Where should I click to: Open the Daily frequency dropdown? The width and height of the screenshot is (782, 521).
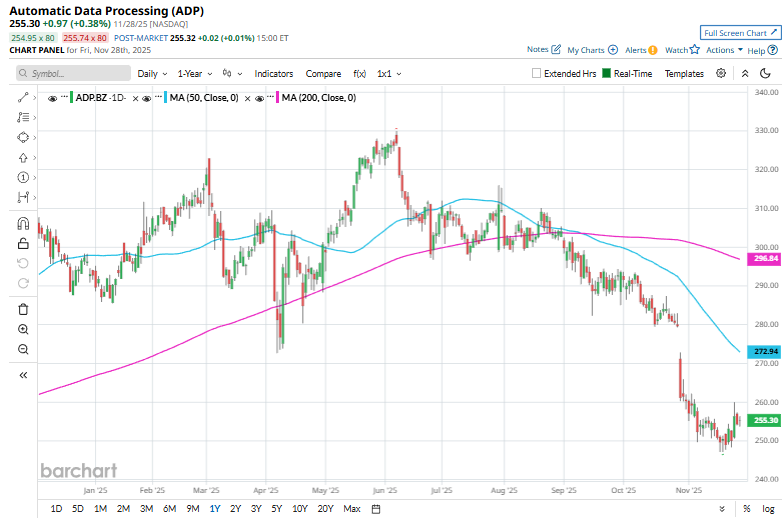click(152, 73)
